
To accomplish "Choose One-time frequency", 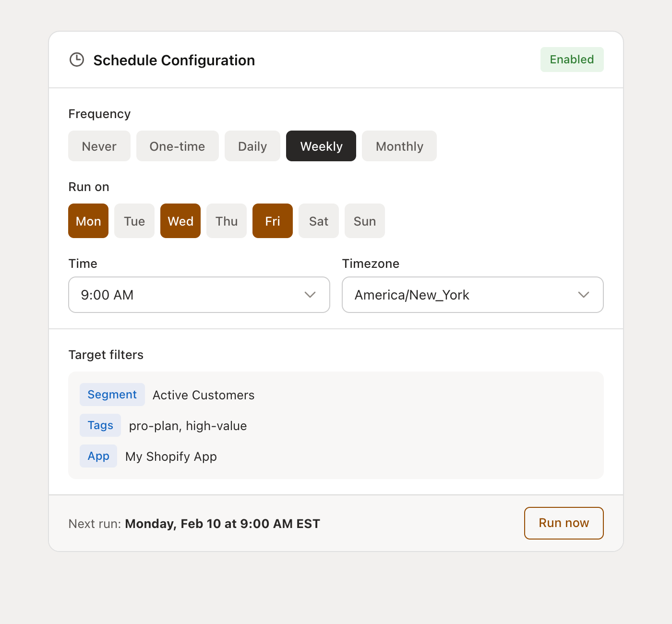I will click(x=177, y=146).
